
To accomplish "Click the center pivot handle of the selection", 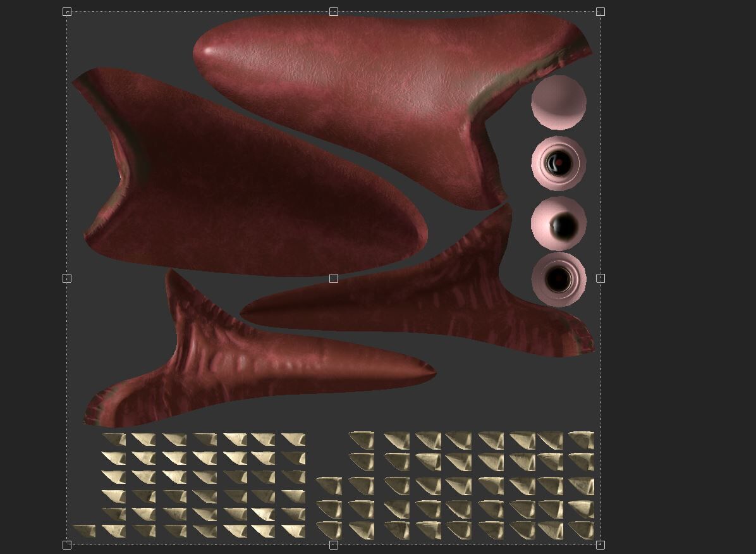I will (x=334, y=278).
